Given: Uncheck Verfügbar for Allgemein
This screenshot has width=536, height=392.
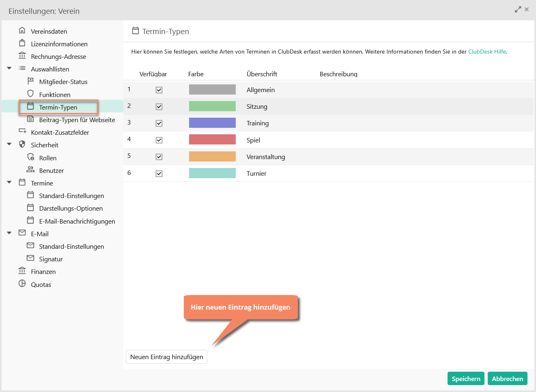Looking at the screenshot, I should click(x=159, y=90).
